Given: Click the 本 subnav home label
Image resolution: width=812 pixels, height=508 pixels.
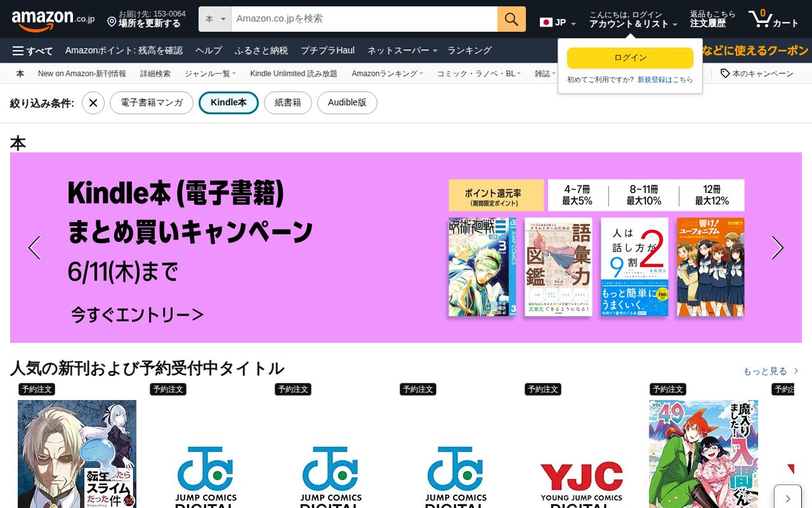Looking at the screenshot, I should point(20,74).
